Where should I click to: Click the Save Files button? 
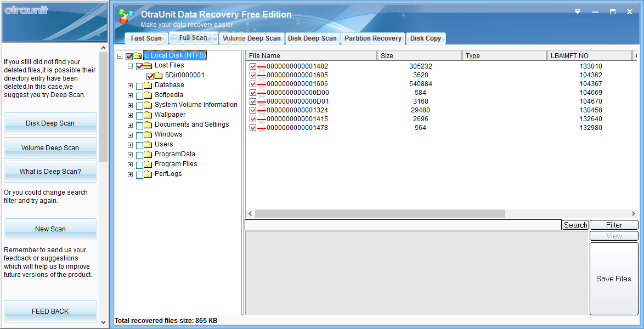coord(614,279)
